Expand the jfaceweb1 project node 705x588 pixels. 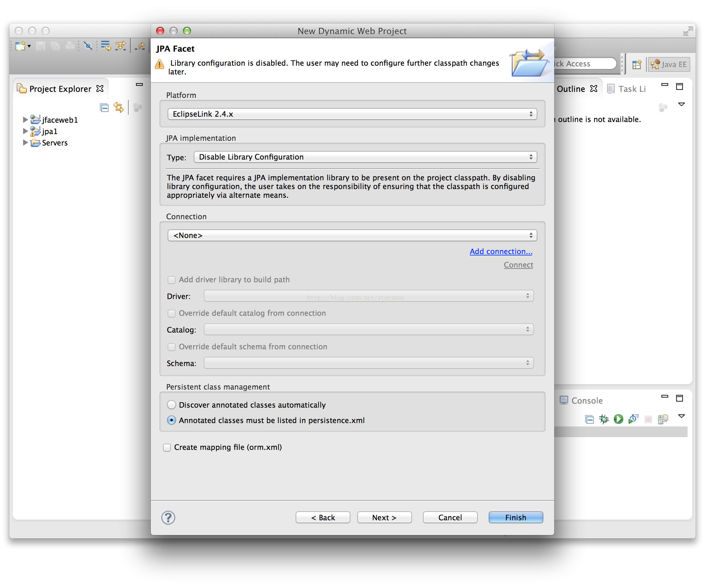point(25,120)
